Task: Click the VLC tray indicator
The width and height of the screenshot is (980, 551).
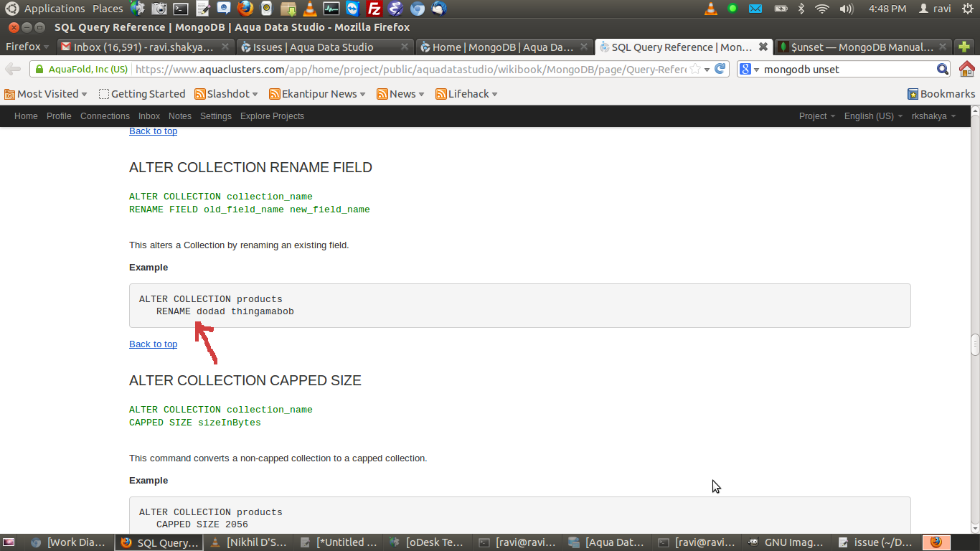Action: tap(710, 9)
